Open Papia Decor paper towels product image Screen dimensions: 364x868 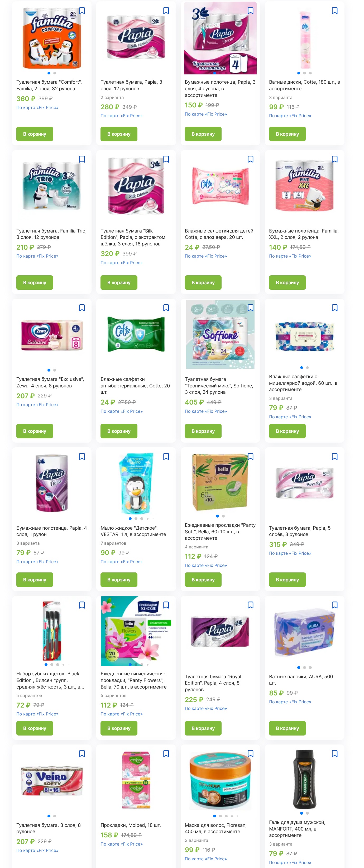pos(220,38)
